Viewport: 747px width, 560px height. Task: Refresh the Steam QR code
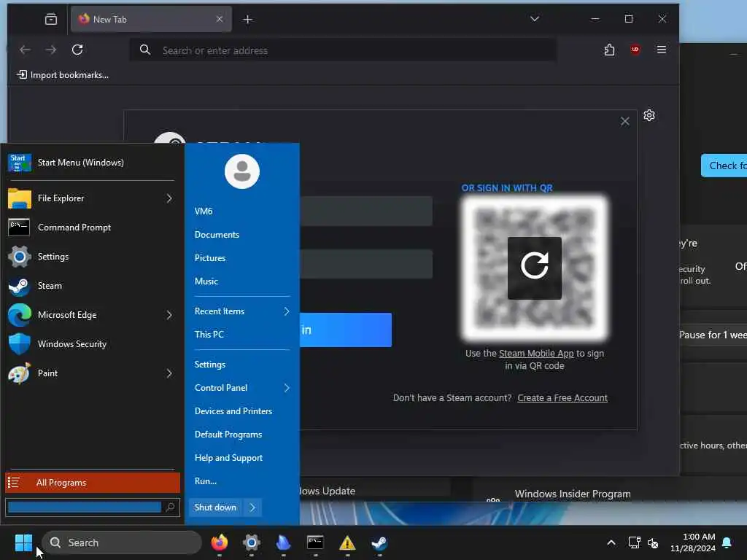[x=535, y=268]
